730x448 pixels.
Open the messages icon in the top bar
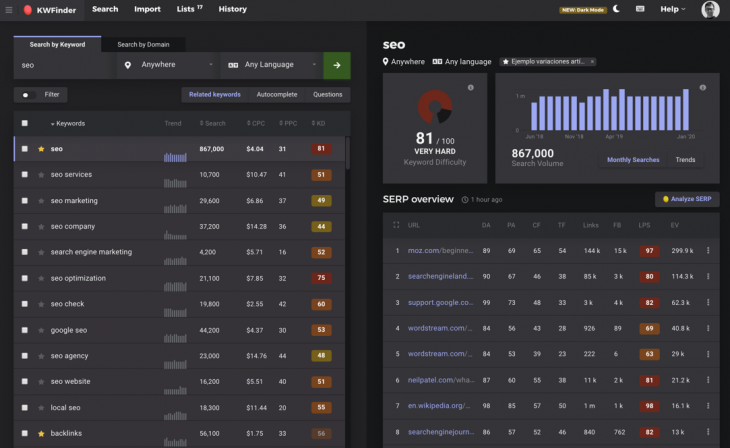(640, 9)
